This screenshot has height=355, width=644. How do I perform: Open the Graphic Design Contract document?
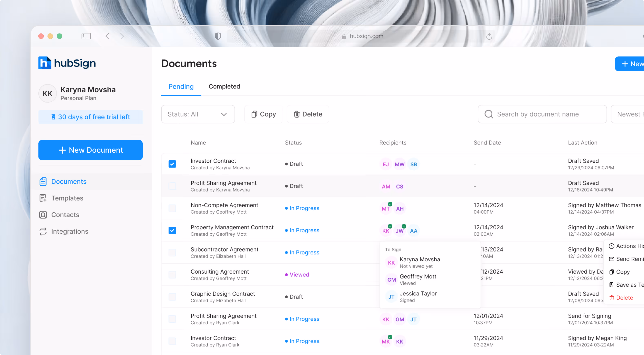pyautogui.click(x=222, y=294)
